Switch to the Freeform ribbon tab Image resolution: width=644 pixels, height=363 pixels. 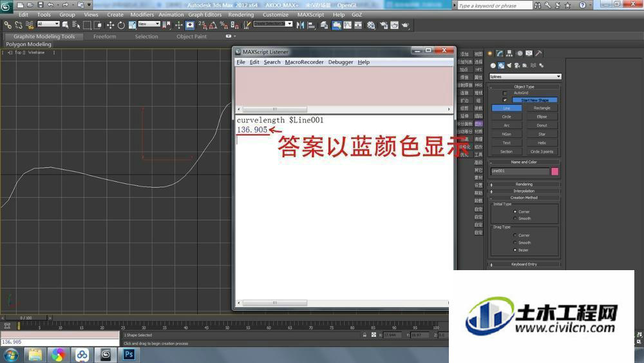(105, 37)
